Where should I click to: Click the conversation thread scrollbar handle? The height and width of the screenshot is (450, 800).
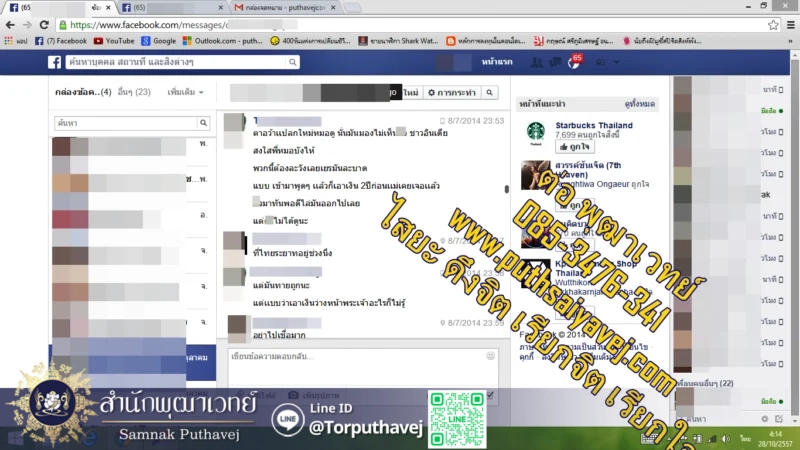(506, 189)
